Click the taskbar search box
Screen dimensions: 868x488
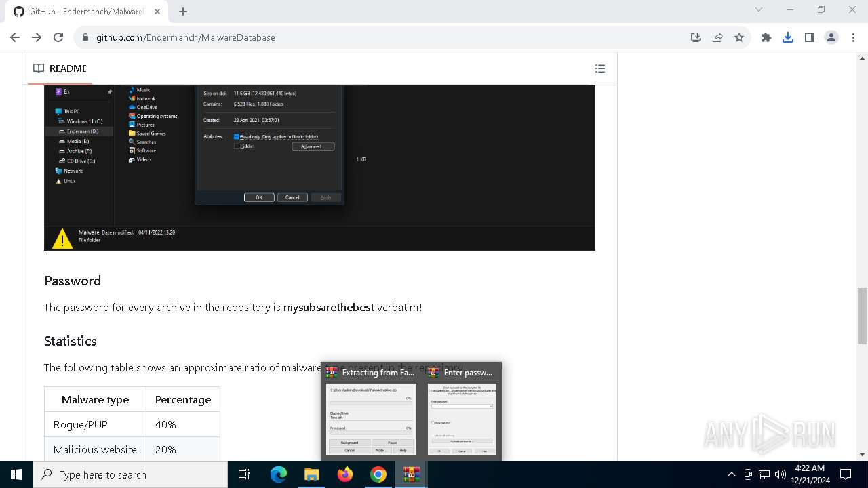[130, 474]
